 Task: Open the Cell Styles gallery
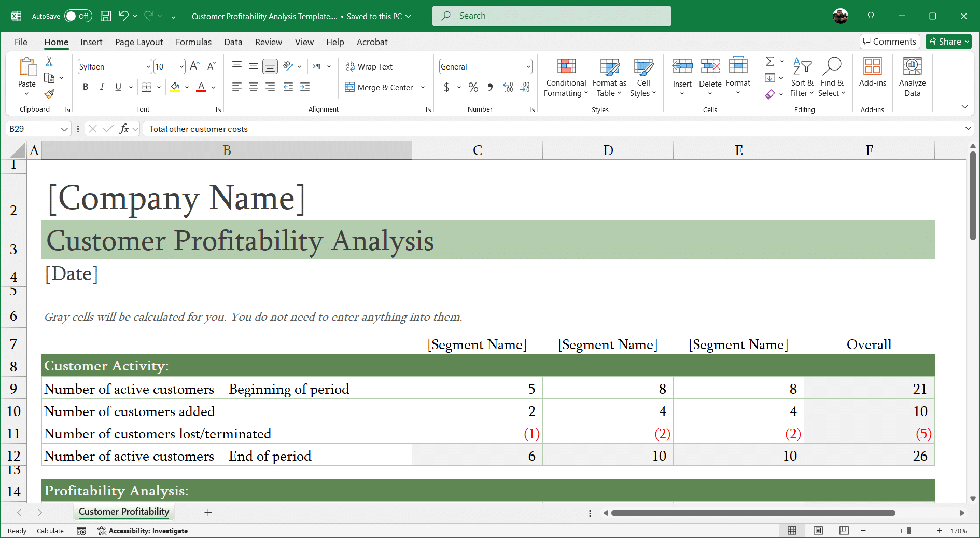pos(643,78)
